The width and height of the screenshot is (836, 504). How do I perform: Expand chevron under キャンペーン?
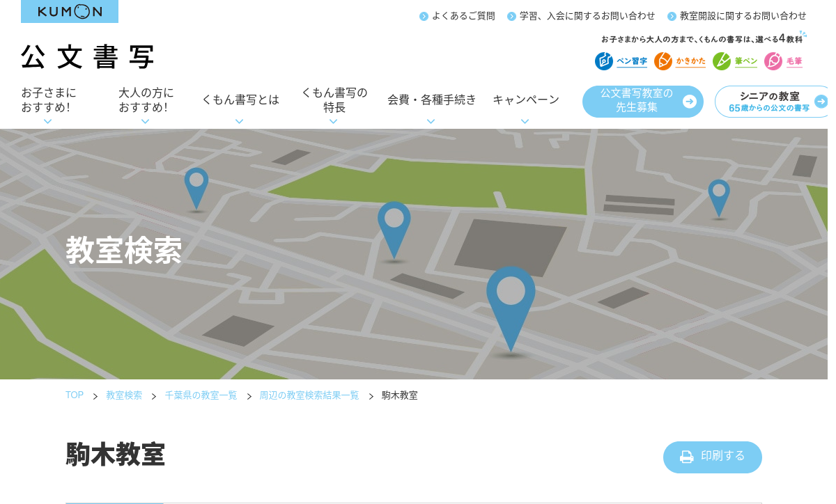tap(525, 122)
